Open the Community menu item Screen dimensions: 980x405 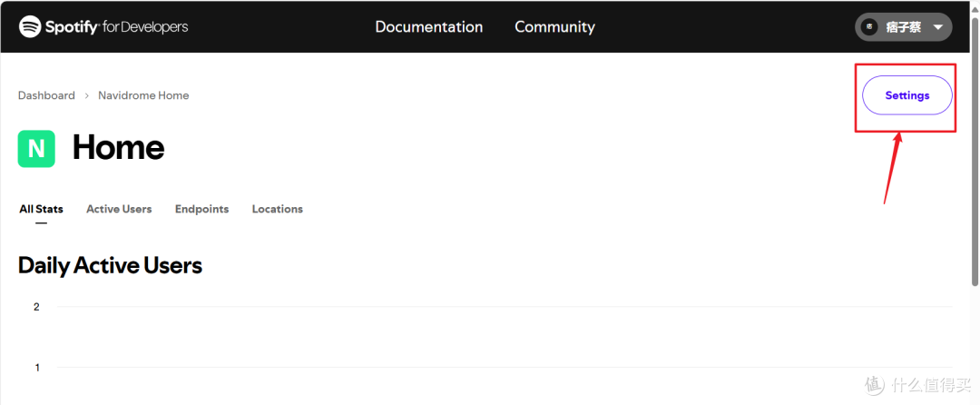[554, 27]
